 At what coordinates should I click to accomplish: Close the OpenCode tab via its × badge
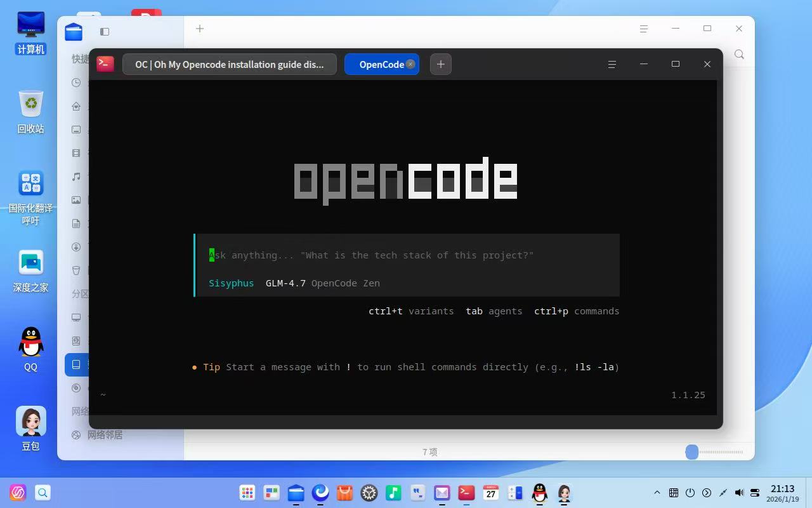(x=410, y=64)
